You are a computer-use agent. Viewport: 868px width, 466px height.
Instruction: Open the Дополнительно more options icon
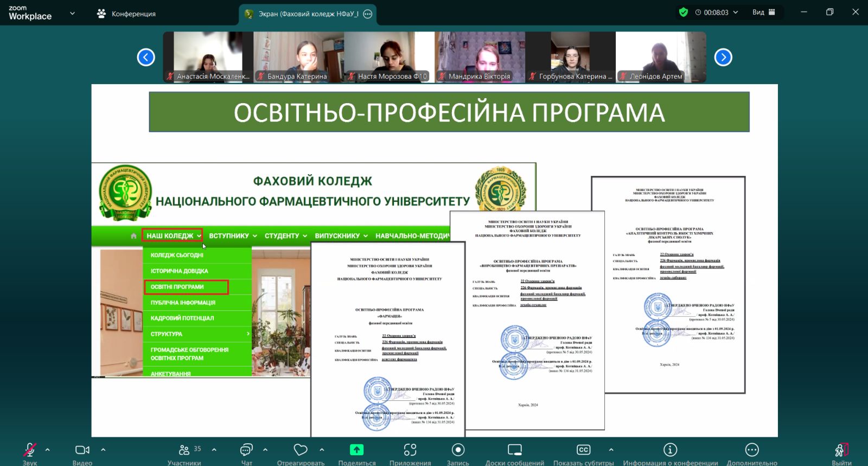[x=752, y=450]
